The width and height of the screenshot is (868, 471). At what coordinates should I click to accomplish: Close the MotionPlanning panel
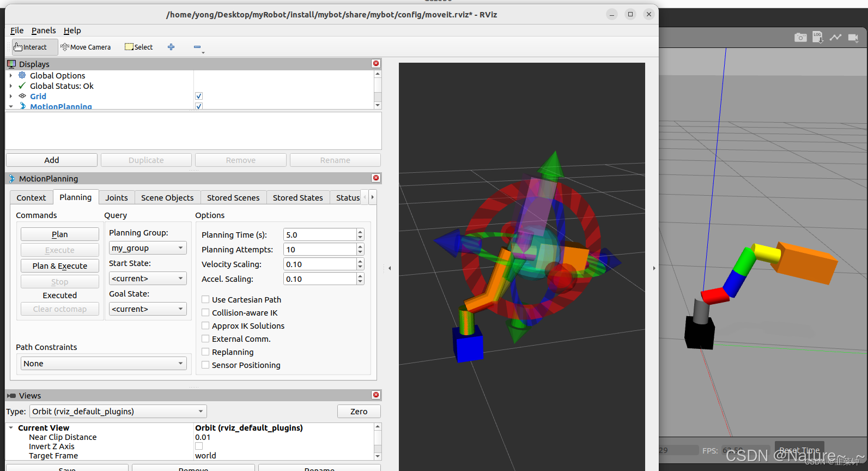[376, 178]
